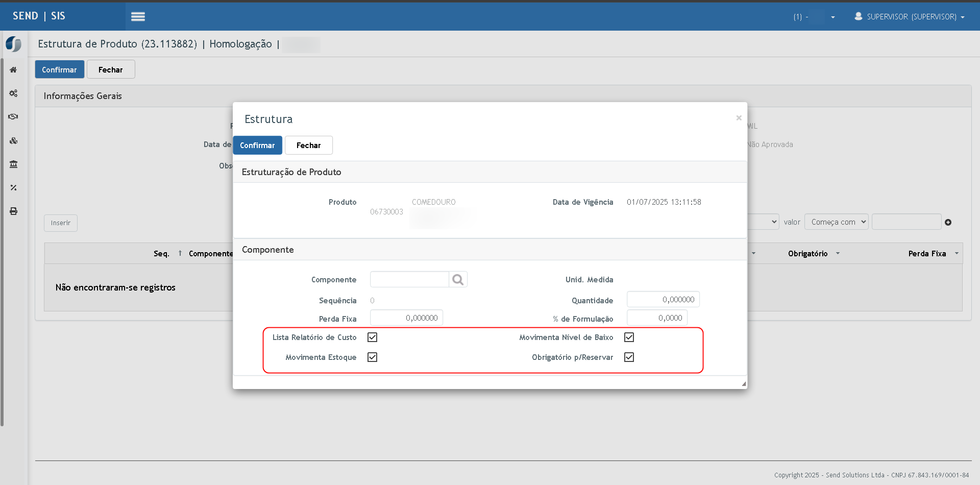The image size is (980, 485).
Task: Toggle Movimenta Nível de Baixo checkbox
Action: [629, 337]
